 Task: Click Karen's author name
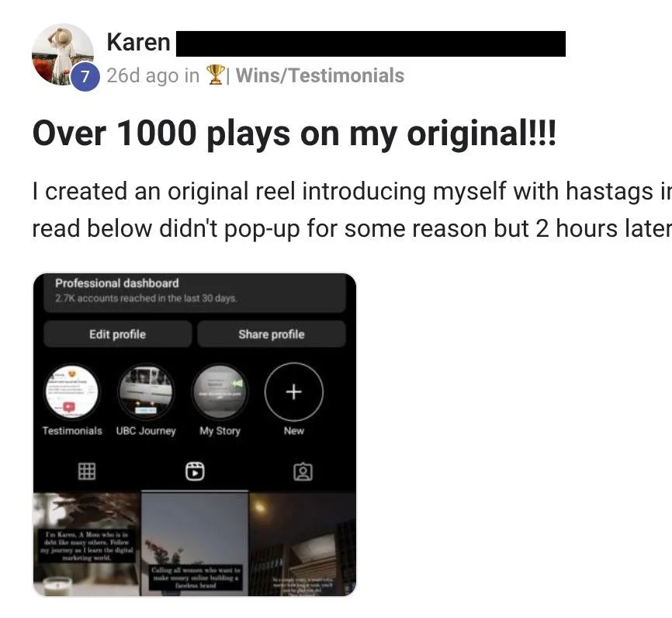point(138,43)
